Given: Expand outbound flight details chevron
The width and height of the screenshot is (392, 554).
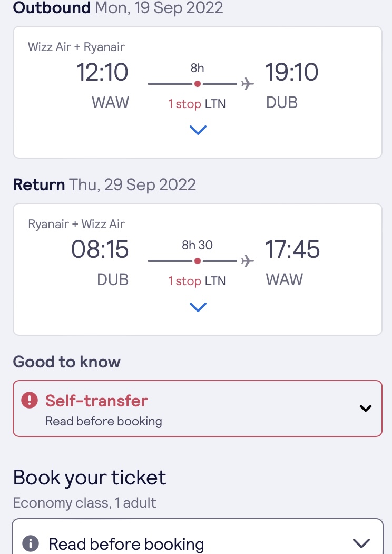Looking at the screenshot, I should pyautogui.click(x=198, y=130).
